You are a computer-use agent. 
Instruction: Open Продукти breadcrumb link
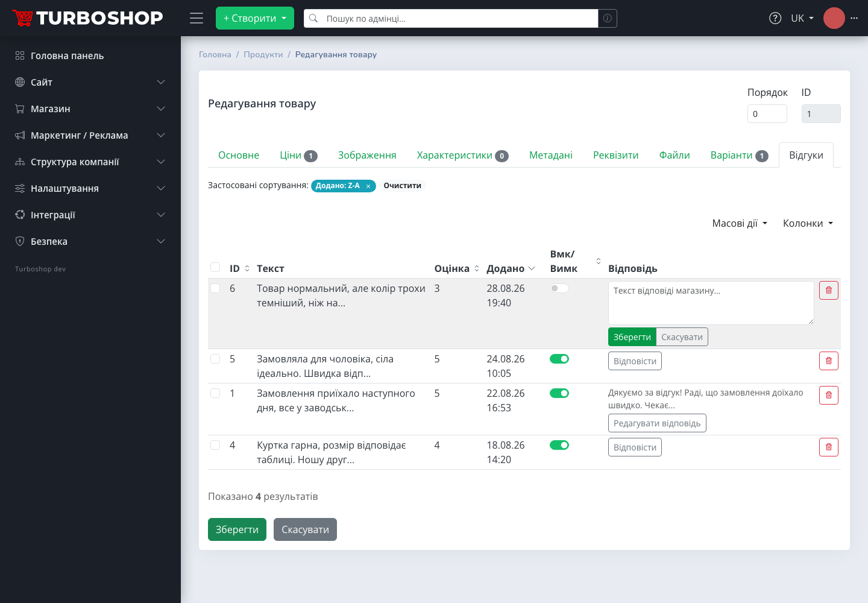[x=263, y=54]
